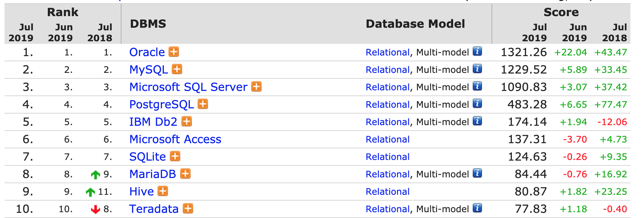Click the +23.25 change in Hive row
This screenshot has width=644, height=218.
tap(610, 192)
